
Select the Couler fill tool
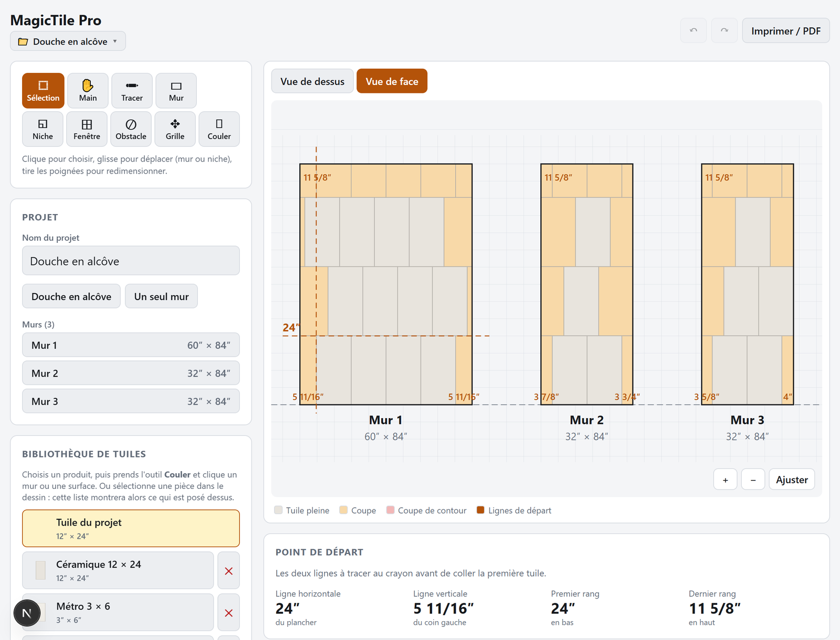point(219,129)
